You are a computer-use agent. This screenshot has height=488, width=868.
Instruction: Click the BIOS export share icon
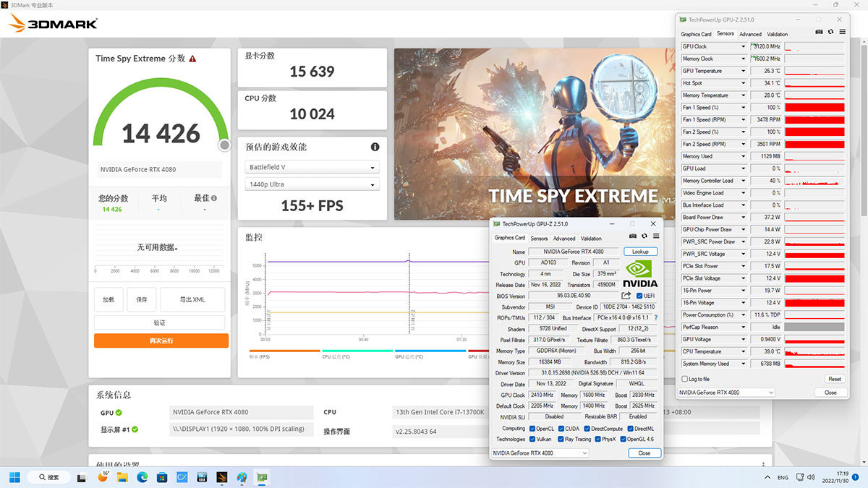(626, 296)
